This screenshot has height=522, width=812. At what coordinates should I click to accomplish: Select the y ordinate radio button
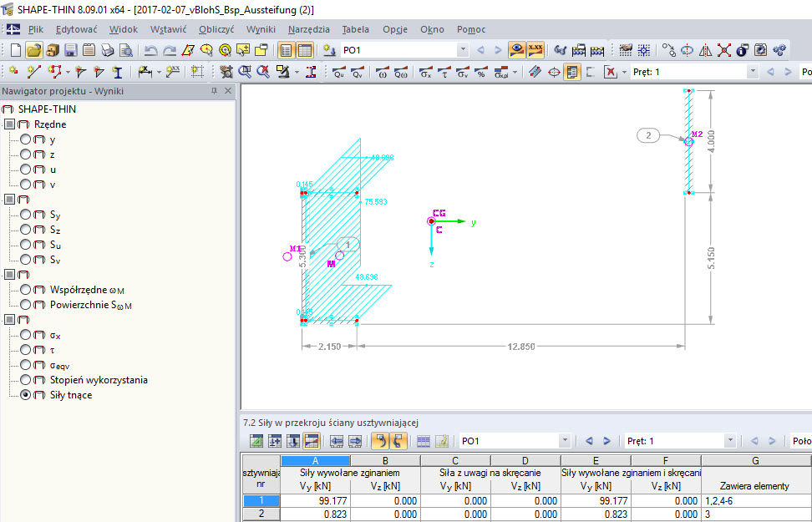pos(25,139)
